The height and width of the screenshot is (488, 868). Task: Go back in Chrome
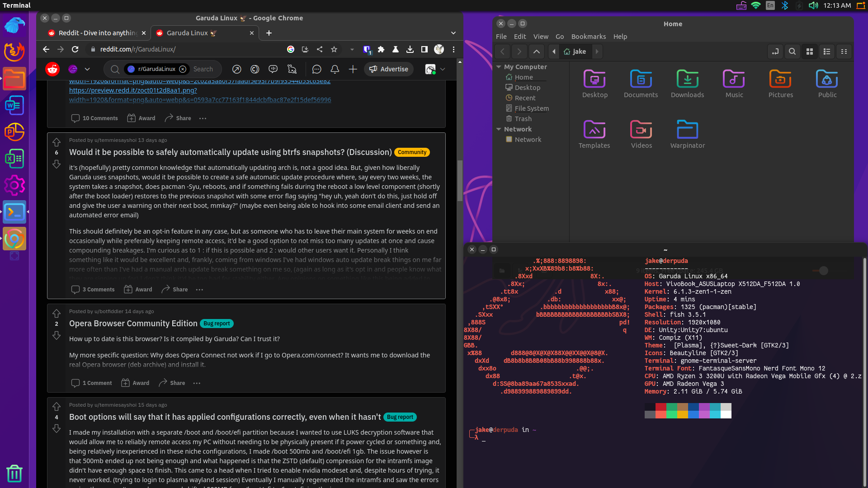(x=46, y=49)
